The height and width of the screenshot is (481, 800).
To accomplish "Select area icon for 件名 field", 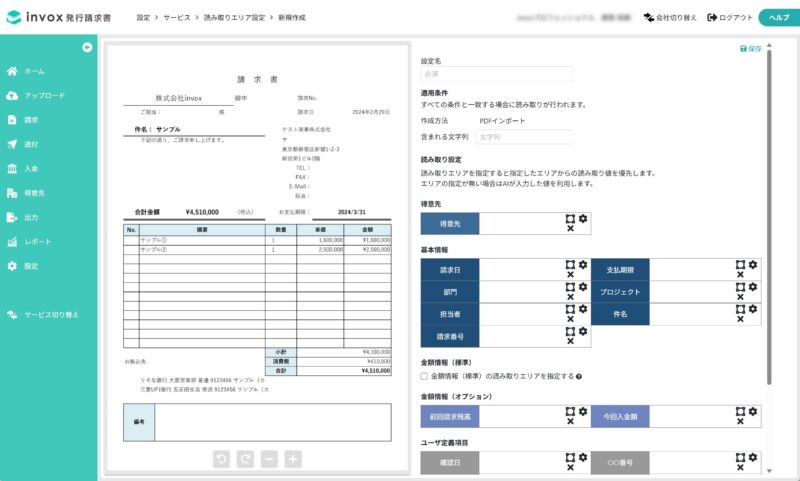I will [740, 309].
